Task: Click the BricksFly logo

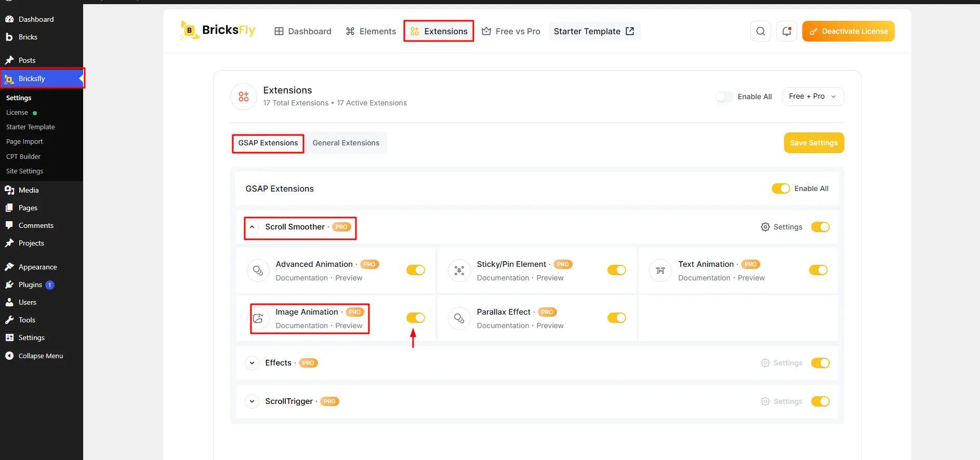Action: (217, 31)
